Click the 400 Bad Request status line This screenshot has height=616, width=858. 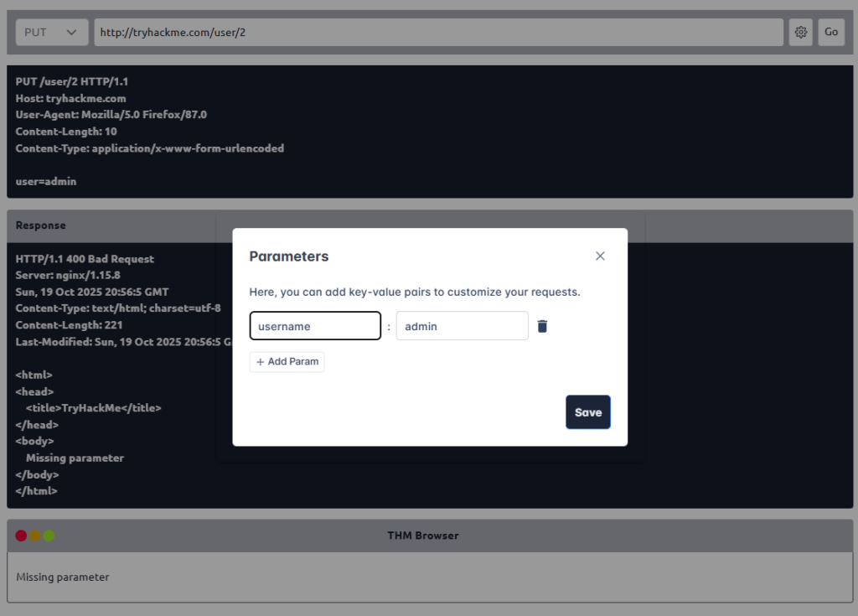pyautogui.click(x=85, y=259)
